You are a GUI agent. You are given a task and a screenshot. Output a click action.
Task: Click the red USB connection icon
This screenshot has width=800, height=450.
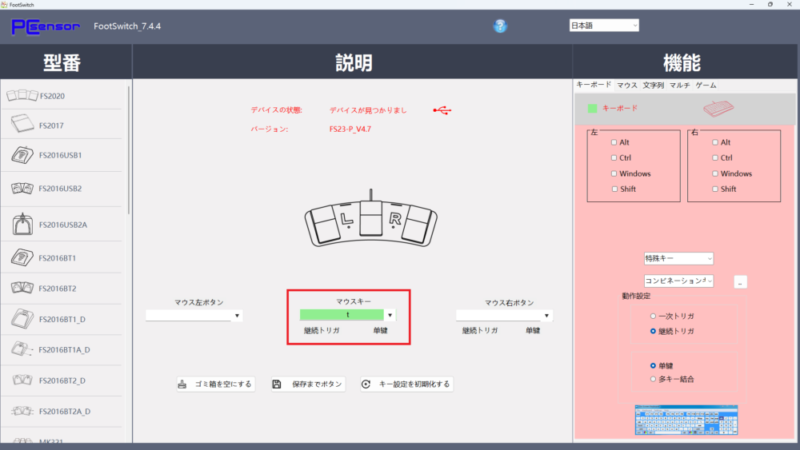click(442, 110)
